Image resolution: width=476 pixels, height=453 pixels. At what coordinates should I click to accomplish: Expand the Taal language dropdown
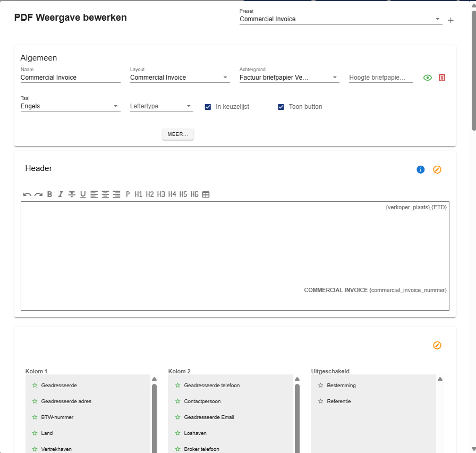(70, 106)
